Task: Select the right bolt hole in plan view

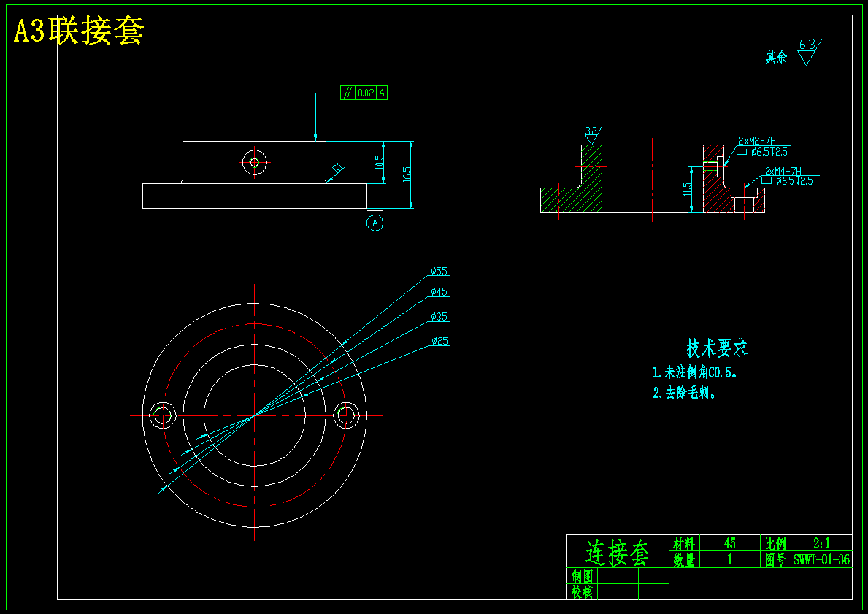Action: [x=347, y=415]
